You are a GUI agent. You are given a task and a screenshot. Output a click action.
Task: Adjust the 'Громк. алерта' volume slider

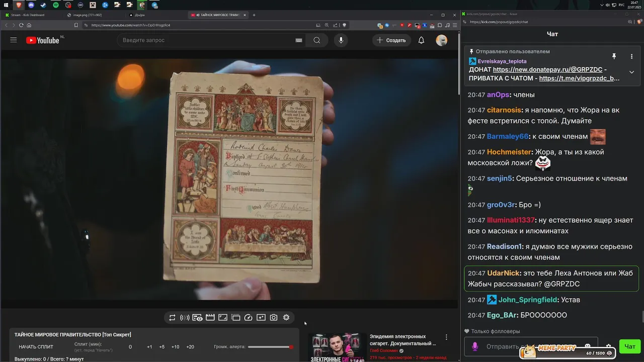(x=271, y=347)
